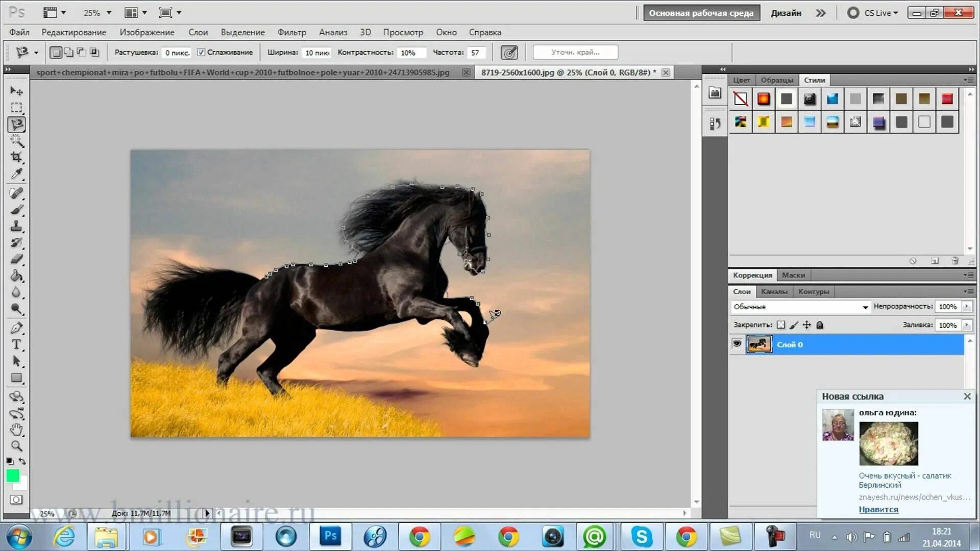The image size is (980, 551).
Task: Click the Дизайн workspace button
Action: (786, 13)
